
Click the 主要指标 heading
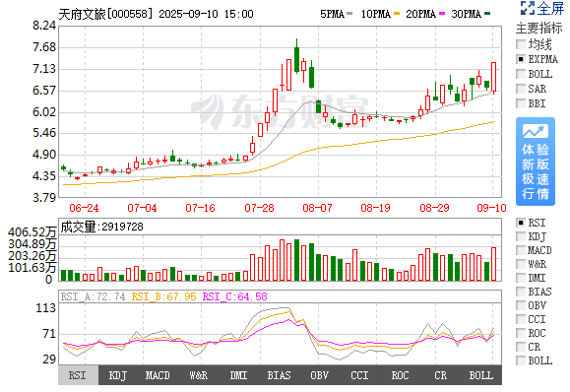[539, 28]
